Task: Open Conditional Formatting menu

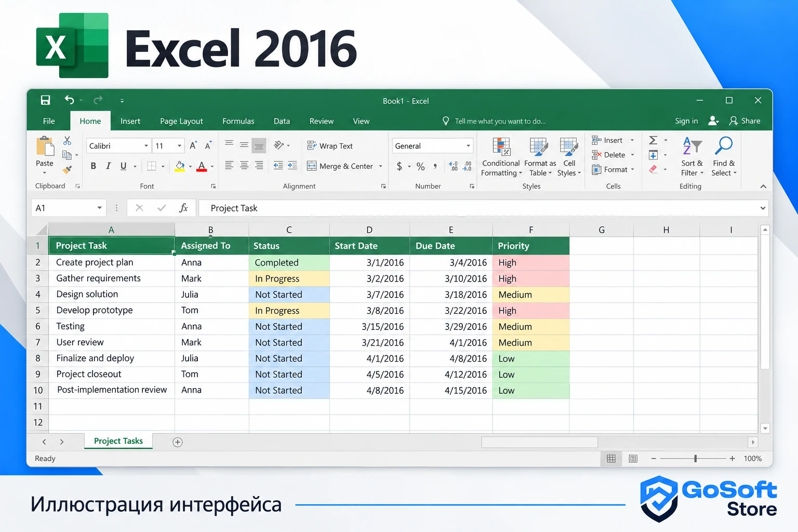Action: coord(501,157)
